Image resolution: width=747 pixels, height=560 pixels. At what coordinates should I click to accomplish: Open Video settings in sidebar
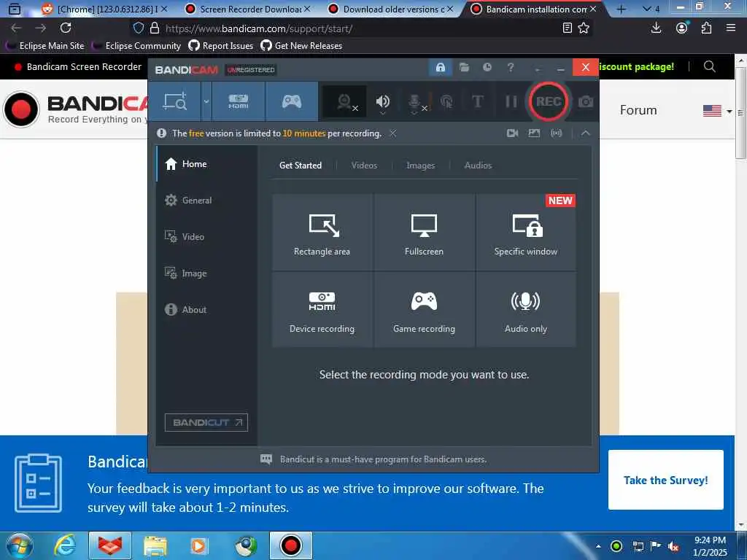[x=206, y=237]
